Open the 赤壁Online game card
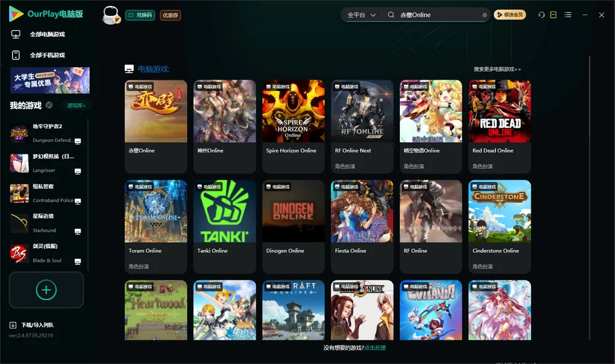615x364 pixels. click(156, 126)
